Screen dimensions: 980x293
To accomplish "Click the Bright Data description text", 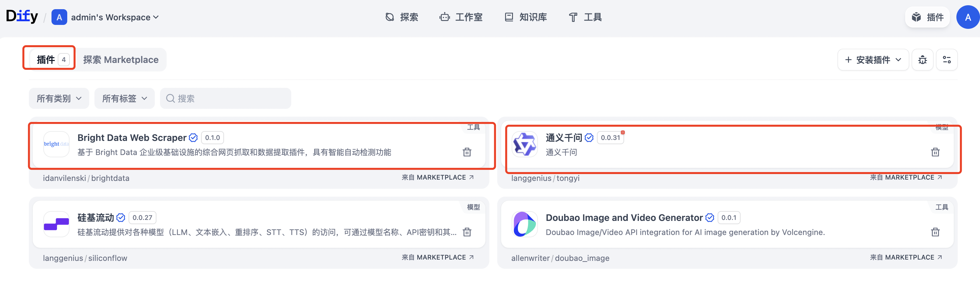I will tap(234, 152).
